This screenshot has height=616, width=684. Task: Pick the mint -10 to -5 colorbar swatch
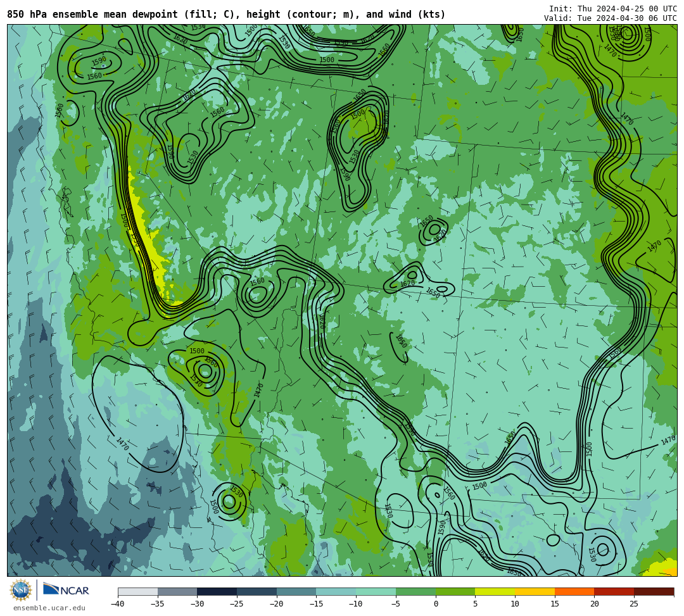pos(376,591)
